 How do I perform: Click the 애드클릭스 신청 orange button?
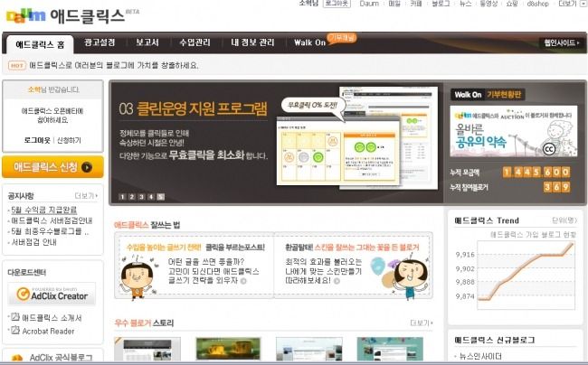tap(52, 167)
